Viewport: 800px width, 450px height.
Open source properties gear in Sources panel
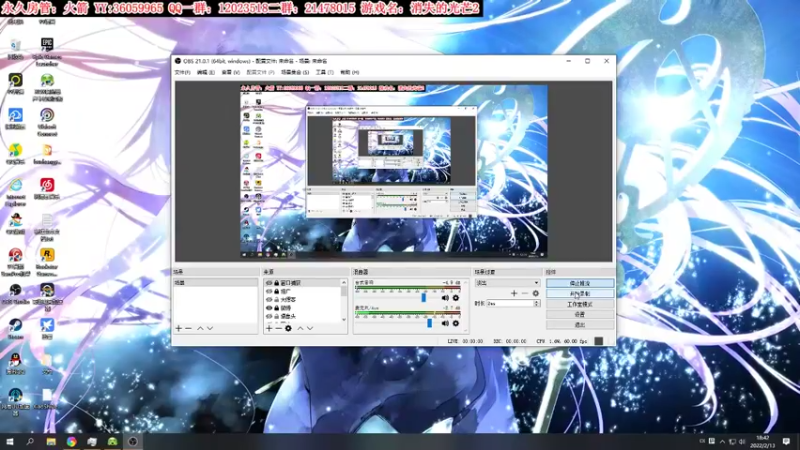288,329
